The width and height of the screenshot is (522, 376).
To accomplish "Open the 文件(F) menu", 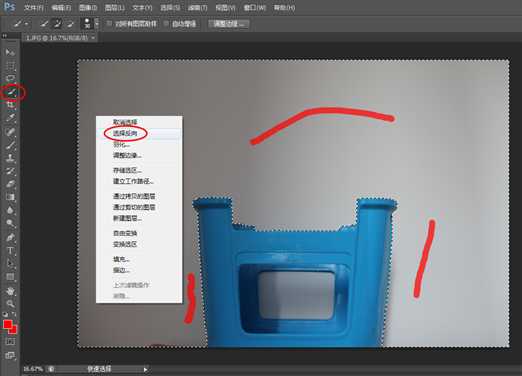I will pos(34,7).
